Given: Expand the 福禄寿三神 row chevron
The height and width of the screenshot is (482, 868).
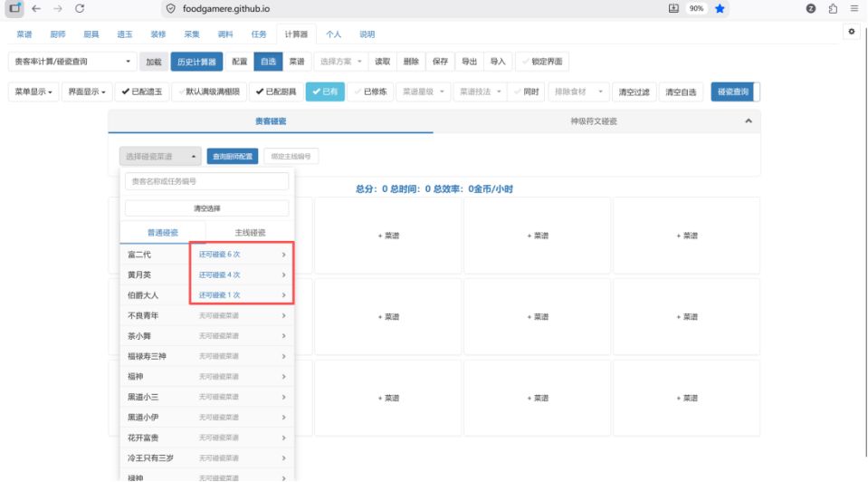Looking at the screenshot, I should tap(283, 356).
